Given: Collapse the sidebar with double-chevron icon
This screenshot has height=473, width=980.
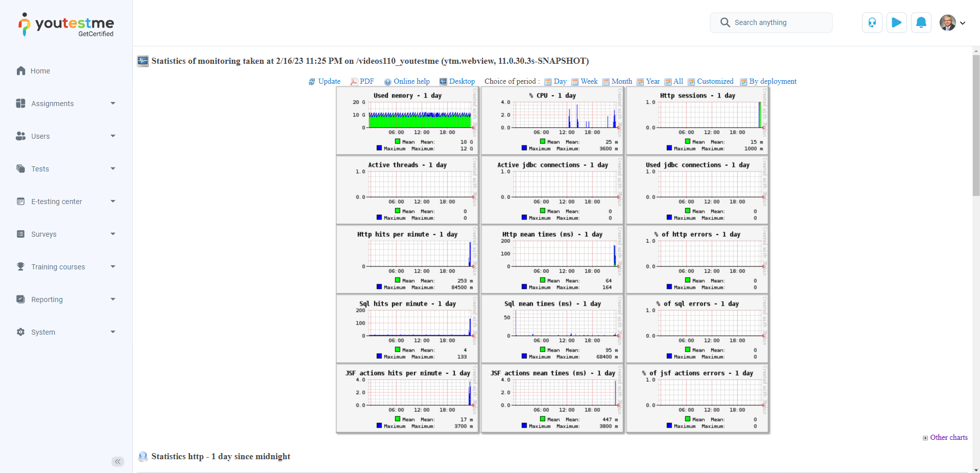Looking at the screenshot, I should tap(117, 462).
